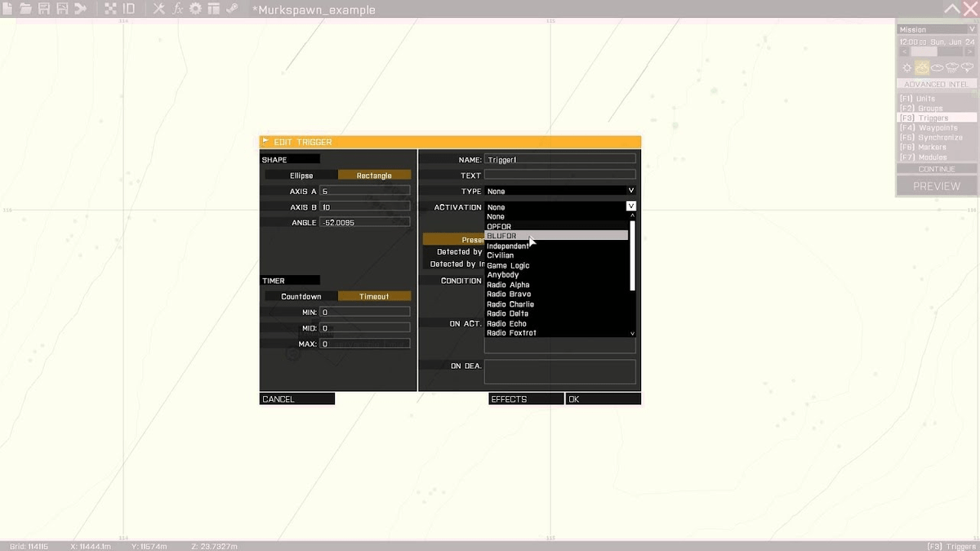Image resolution: width=980 pixels, height=551 pixels.
Task: Click the ADVANCED INTEL button
Action: (x=937, y=84)
